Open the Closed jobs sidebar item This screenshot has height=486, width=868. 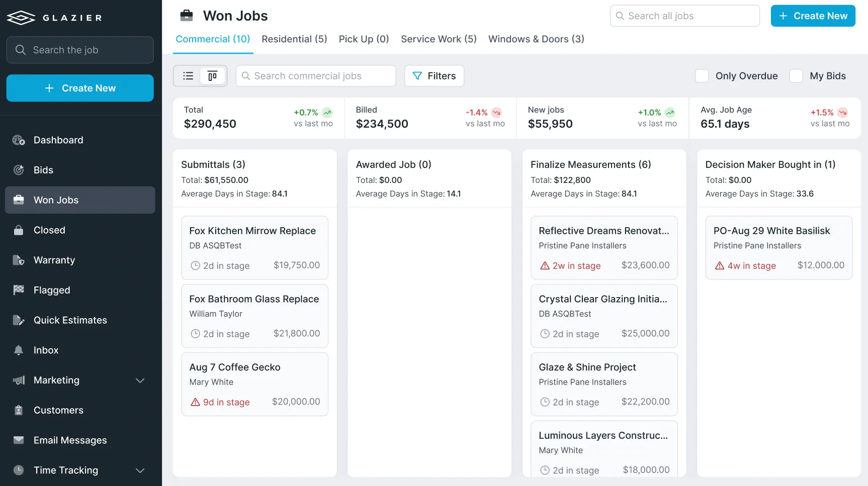pyautogui.click(x=80, y=230)
